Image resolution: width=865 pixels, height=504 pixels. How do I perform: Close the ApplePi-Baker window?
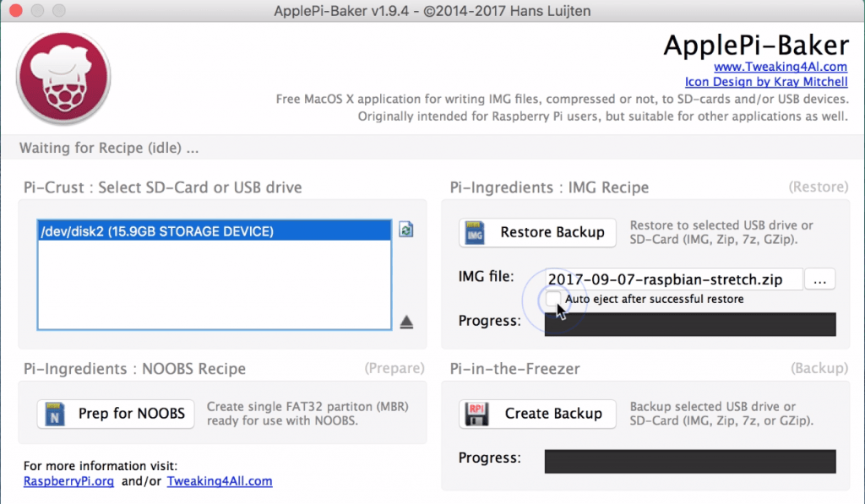click(x=15, y=11)
